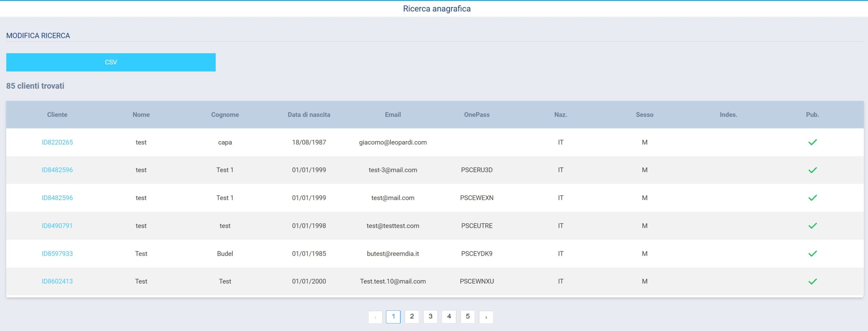The height and width of the screenshot is (331, 868).
Task: Sort by the Cognome column header
Action: pyautogui.click(x=225, y=115)
